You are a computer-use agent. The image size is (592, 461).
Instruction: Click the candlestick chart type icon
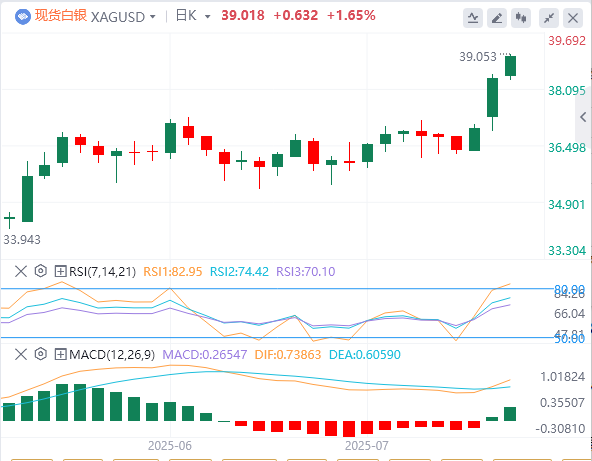(521, 18)
